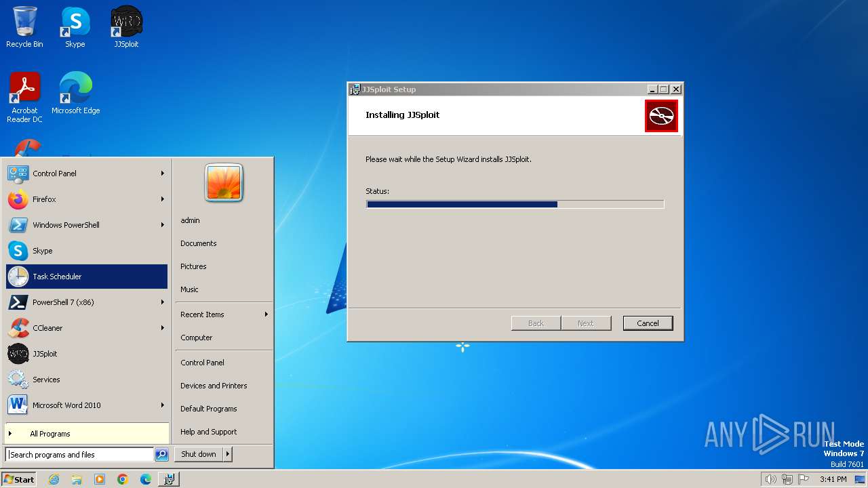Click the Show desktop button
Screen dimensions: 868x488
[x=861, y=479]
